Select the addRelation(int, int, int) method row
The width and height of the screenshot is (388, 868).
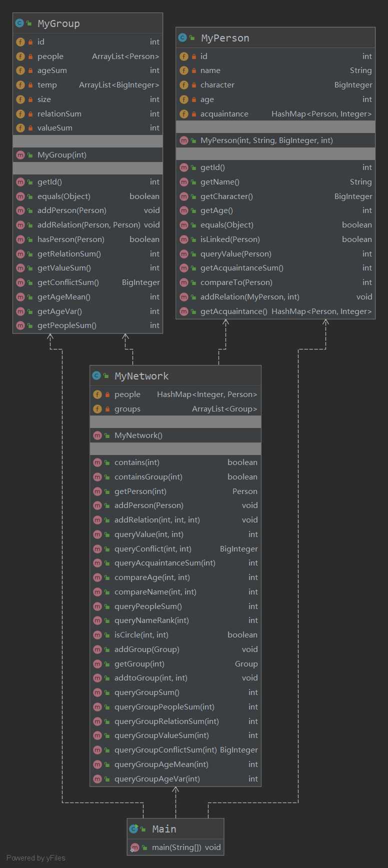pyautogui.click(x=175, y=520)
